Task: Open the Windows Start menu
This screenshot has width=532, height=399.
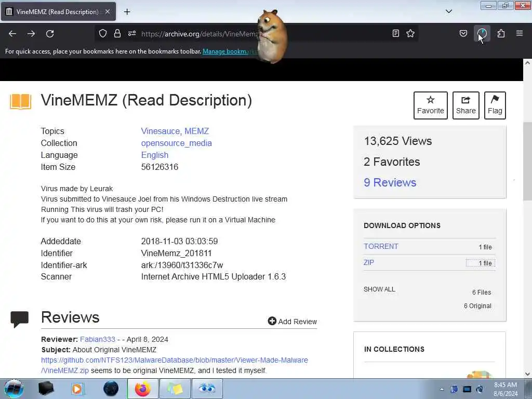Action: [x=14, y=389]
